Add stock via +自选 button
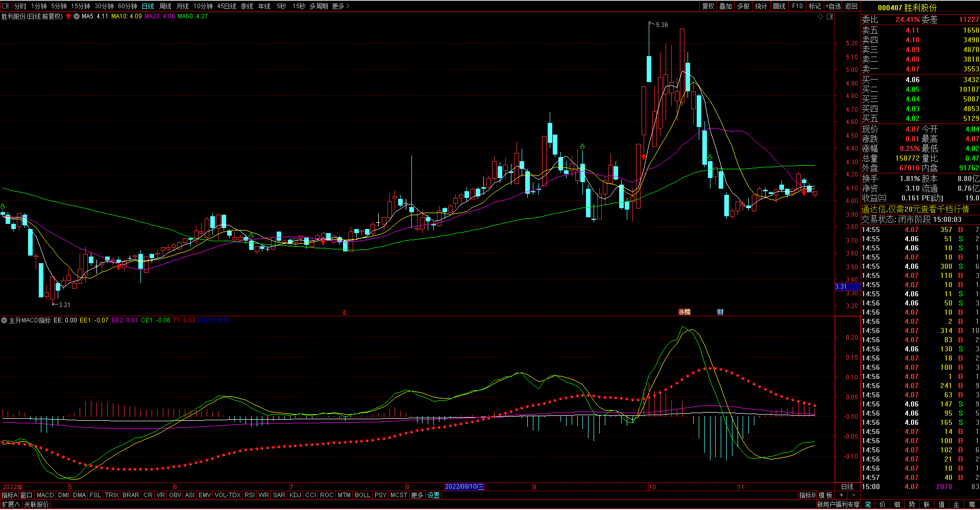Viewport: 980px width, 510px height. 834,6
